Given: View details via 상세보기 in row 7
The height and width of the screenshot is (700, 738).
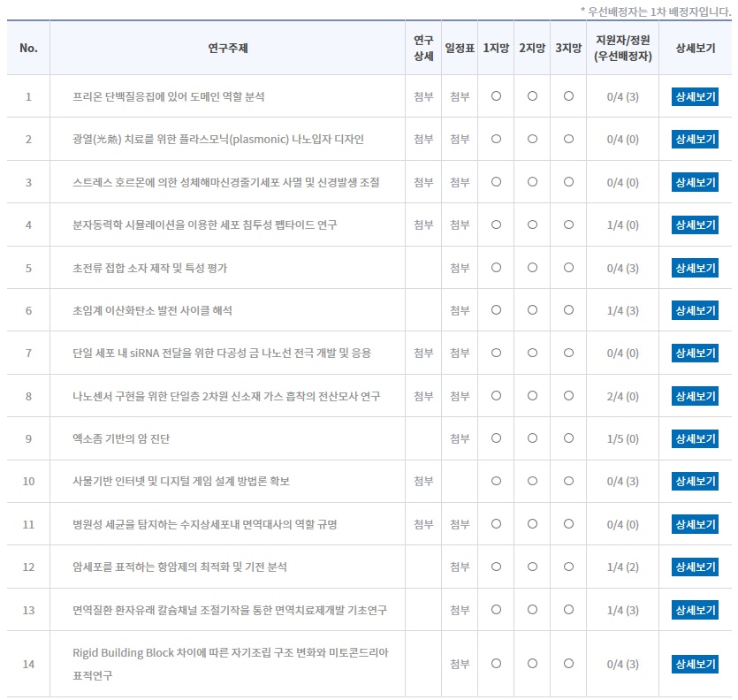Looking at the screenshot, I should tap(696, 353).
